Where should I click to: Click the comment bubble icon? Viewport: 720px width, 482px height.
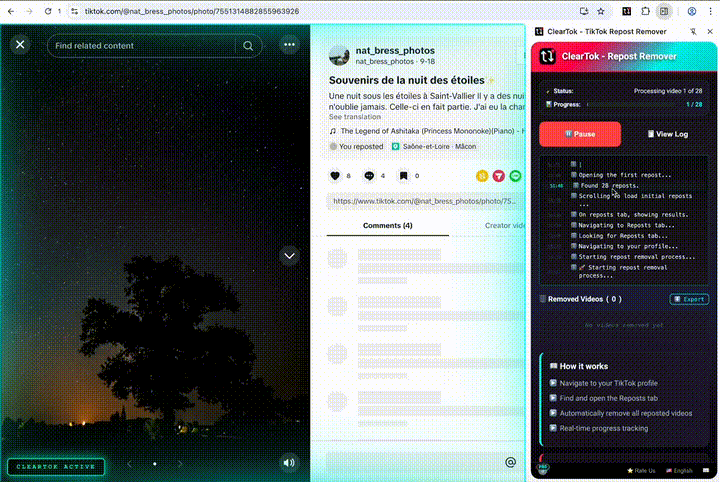click(x=369, y=176)
